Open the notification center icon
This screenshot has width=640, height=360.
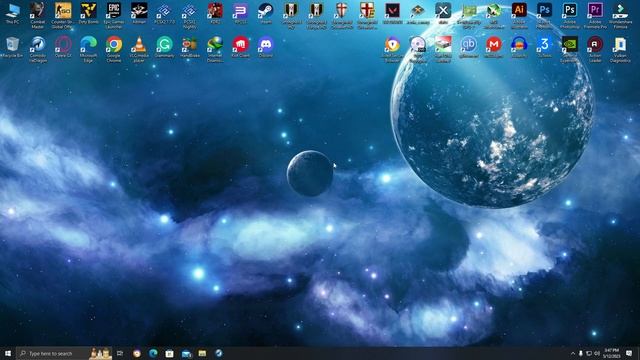[629, 353]
